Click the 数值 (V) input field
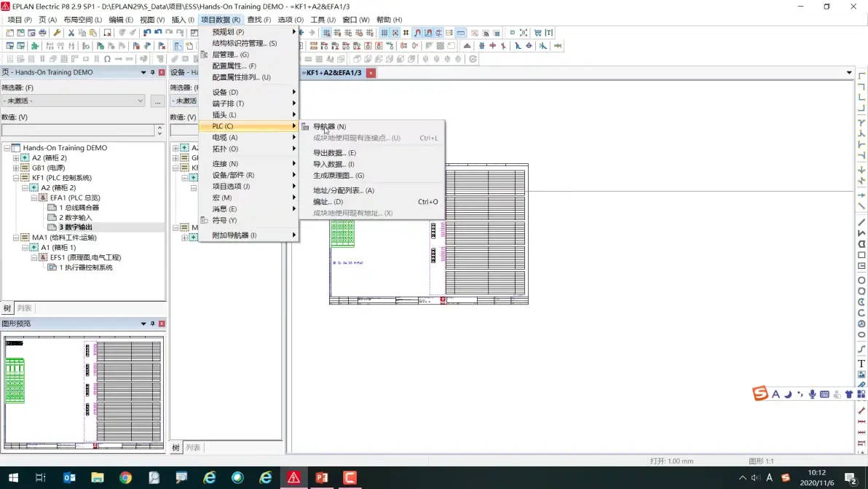 click(x=78, y=130)
